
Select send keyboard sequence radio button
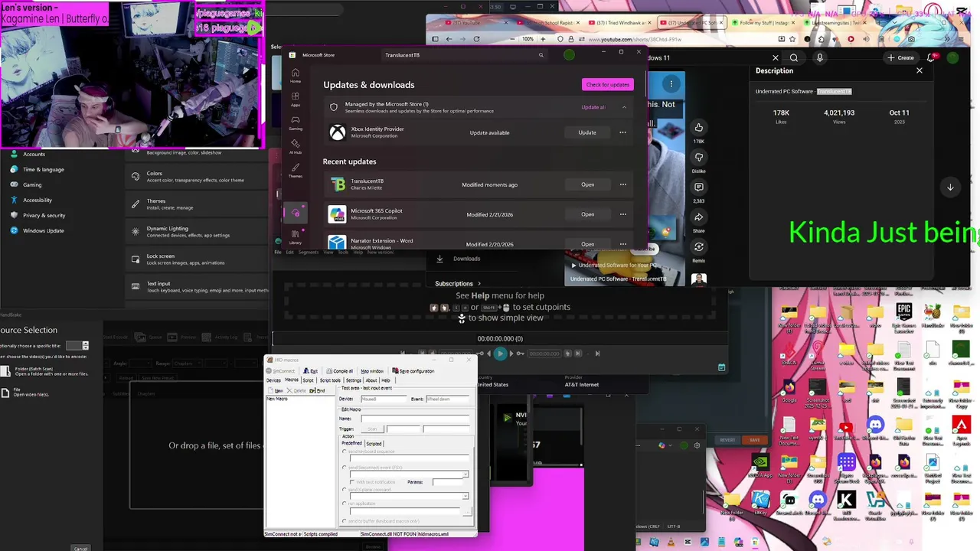pos(344,452)
